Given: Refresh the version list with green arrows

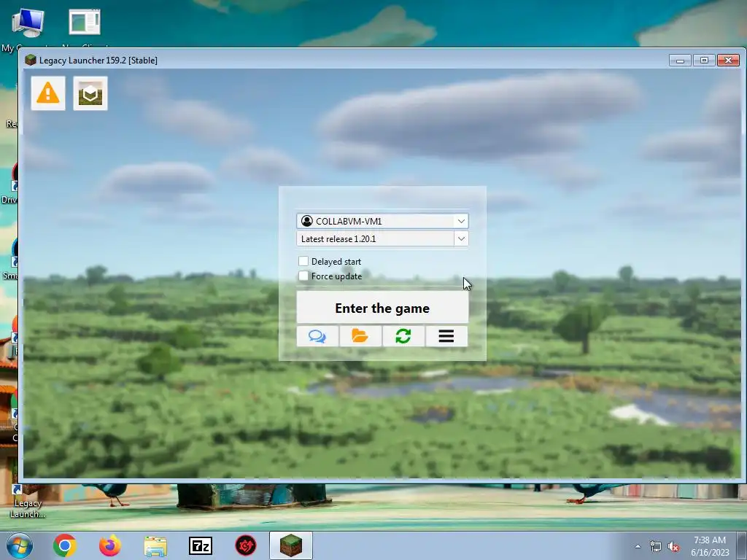Looking at the screenshot, I should [x=403, y=336].
